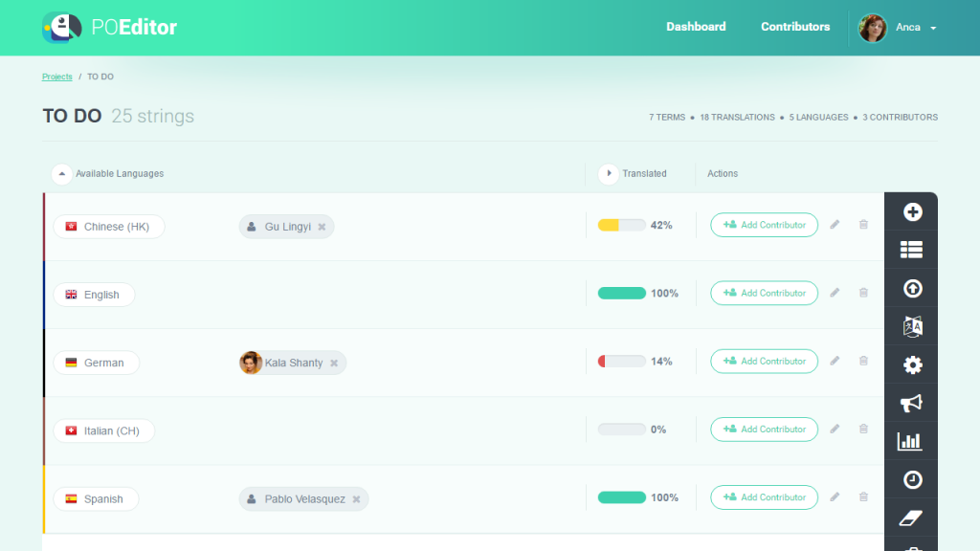This screenshot has height=551, width=980.
Task: Delete the Italian (CH) language via trash icon
Action: click(863, 430)
